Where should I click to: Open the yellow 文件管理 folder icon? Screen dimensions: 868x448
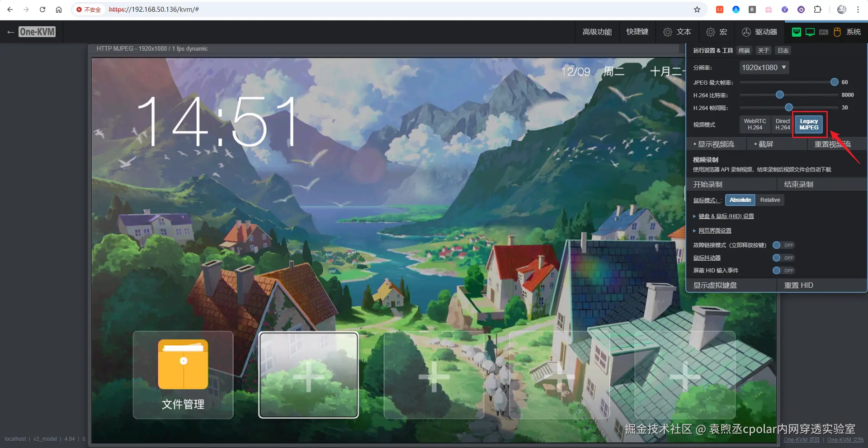(183, 365)
